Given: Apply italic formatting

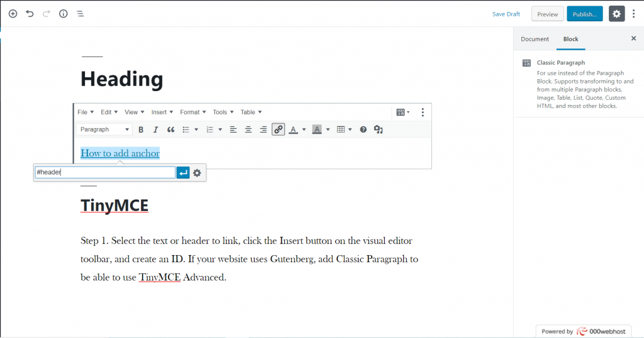Looking at the screenshot, I should [155, 129].
